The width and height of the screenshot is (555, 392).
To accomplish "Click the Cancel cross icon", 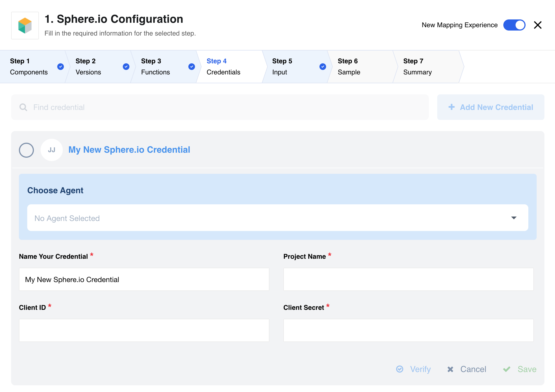I will (x=450, y=369).
